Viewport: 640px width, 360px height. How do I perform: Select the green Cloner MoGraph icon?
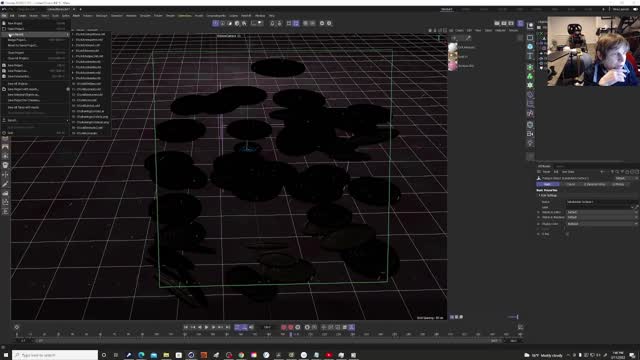(x=530, y=76)
